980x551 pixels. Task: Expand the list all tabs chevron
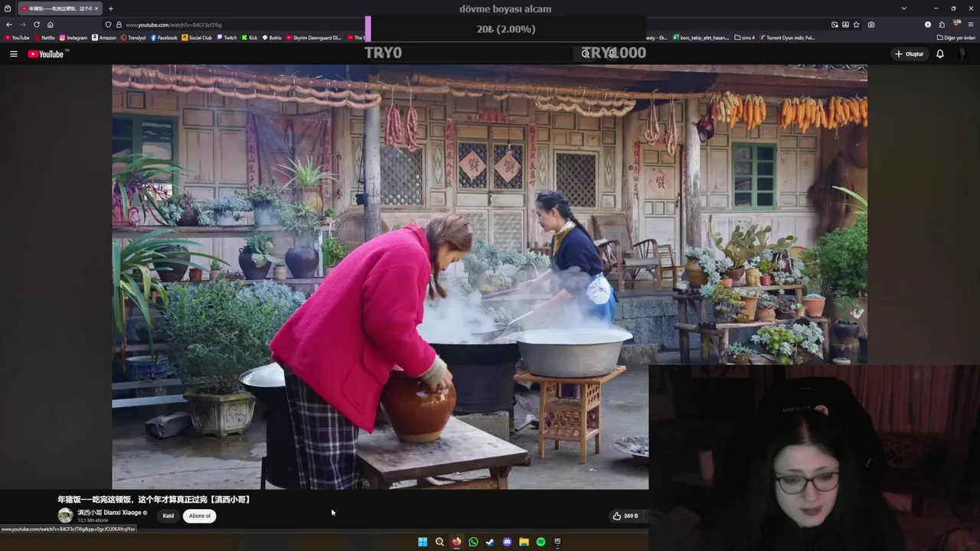pos(904,8)
